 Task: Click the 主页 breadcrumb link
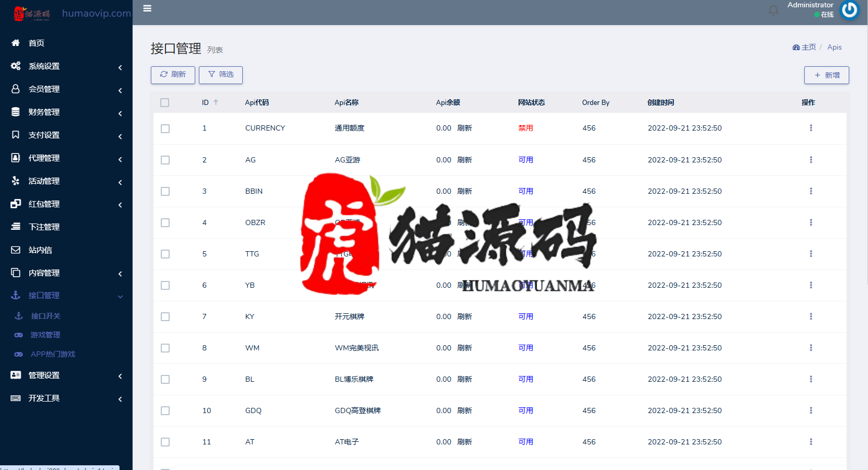(804, 47)
